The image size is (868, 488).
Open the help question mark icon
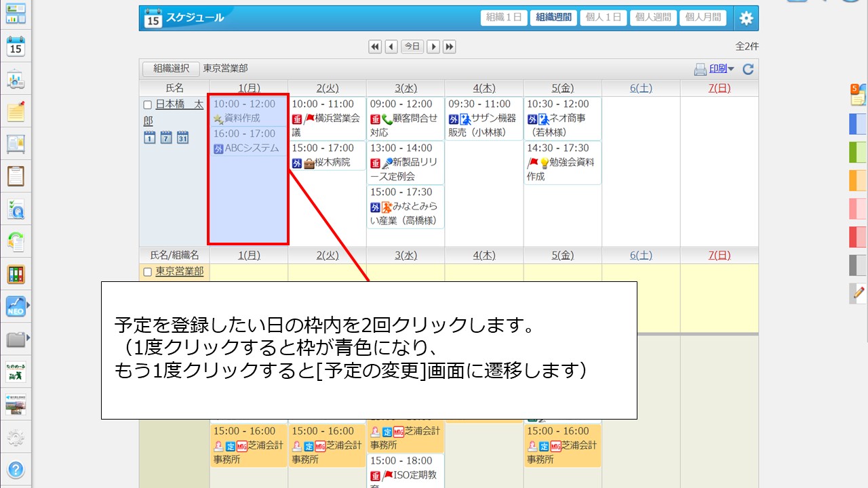(16, 469)
